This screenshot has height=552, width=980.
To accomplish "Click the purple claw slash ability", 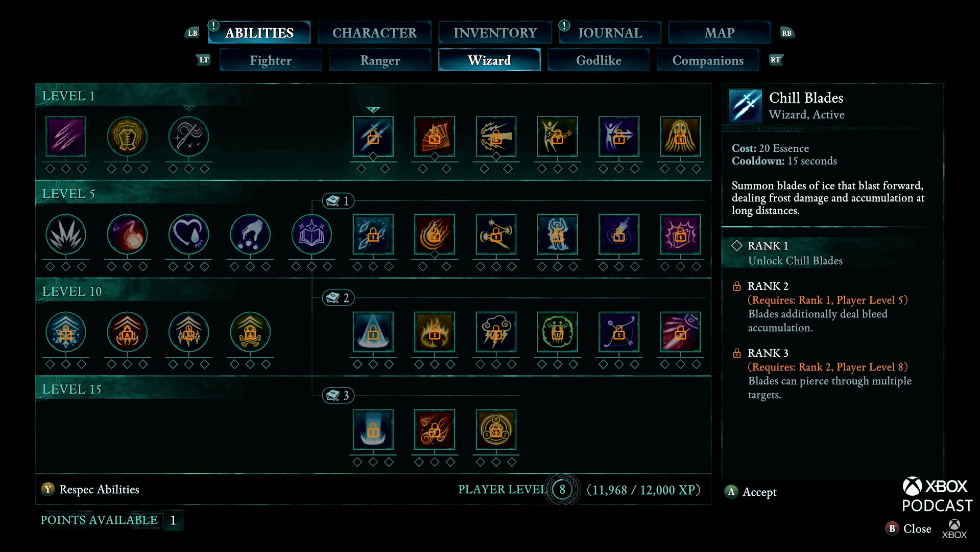I will pos(66,136).
